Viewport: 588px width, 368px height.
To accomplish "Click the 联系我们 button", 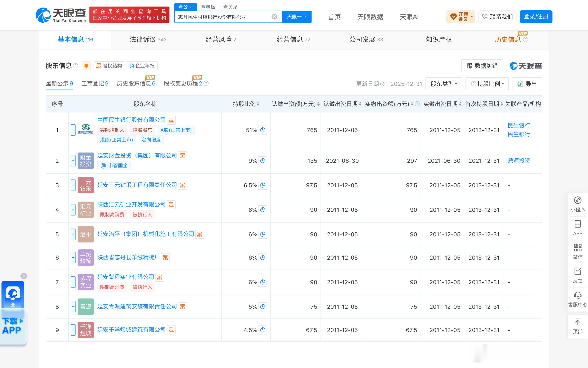I will [x=497, y=17].
